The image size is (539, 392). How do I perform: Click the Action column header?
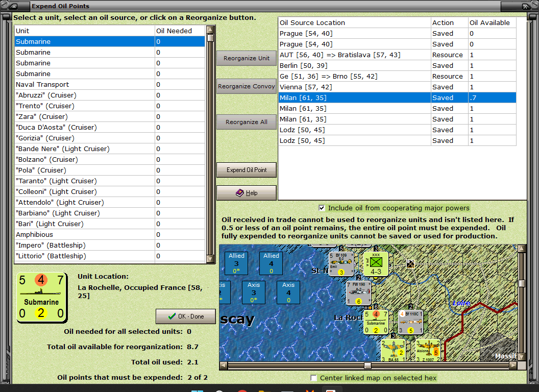click(x=450, y=22)
